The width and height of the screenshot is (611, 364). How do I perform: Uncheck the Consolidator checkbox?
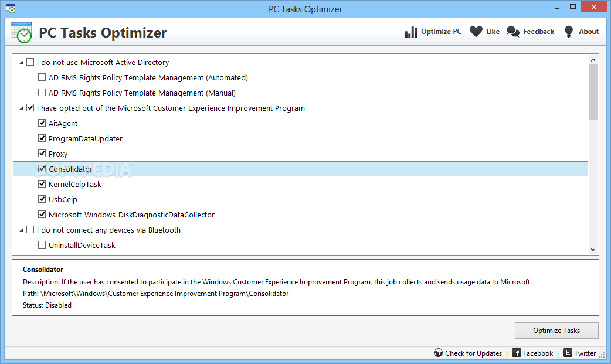pyautogui.click(x=42, y=169)
